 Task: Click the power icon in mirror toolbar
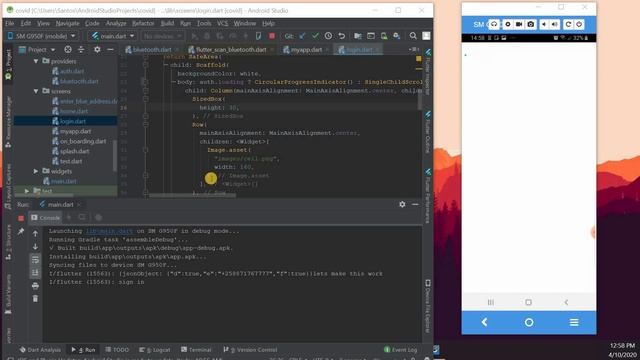579,24
